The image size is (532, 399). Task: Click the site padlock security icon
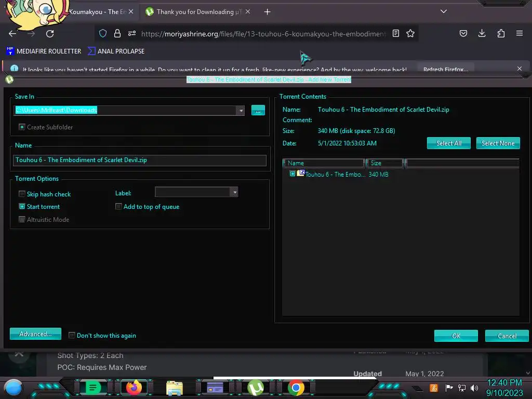(117, 33)
